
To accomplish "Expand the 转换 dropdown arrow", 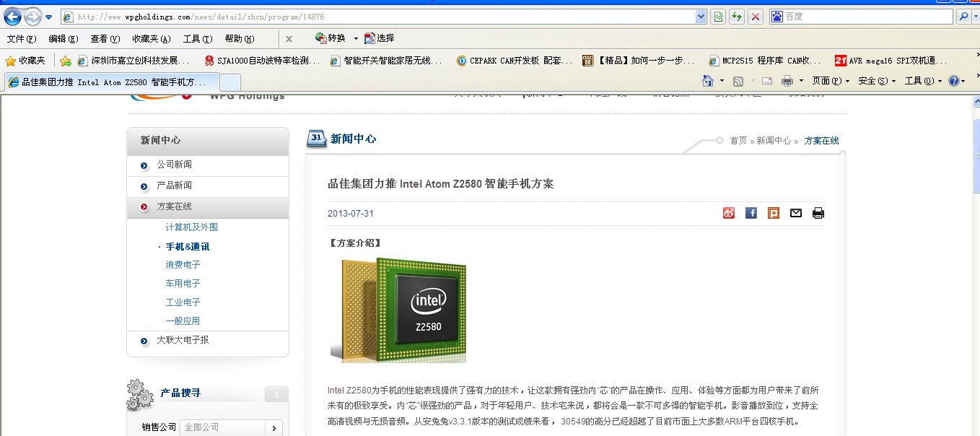I will point(356,39).
